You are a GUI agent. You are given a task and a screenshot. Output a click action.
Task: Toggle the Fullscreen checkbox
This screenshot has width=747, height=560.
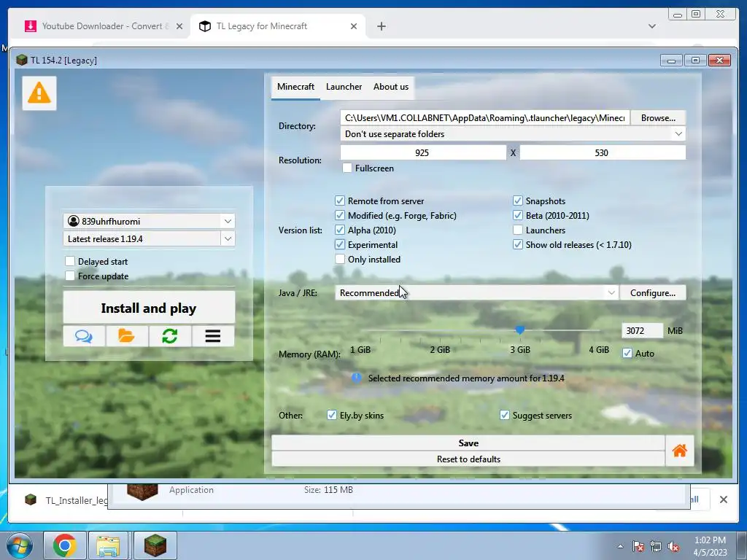(x=347, y=168)
